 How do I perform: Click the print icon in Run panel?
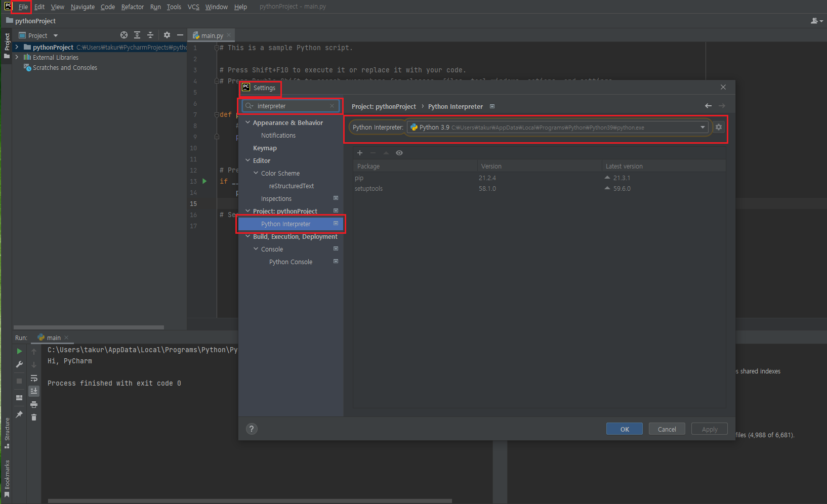coord(34,404)
